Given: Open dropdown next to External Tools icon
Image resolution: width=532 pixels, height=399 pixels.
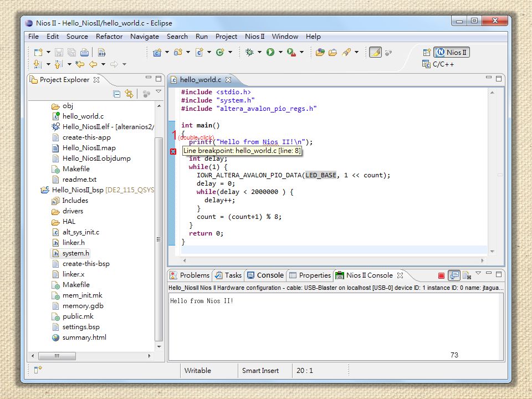Looking at the screenshot, I should point(301,52).
